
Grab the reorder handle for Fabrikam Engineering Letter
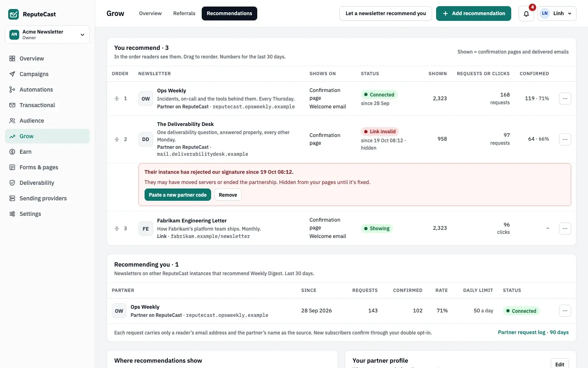[x=117, y=229]
